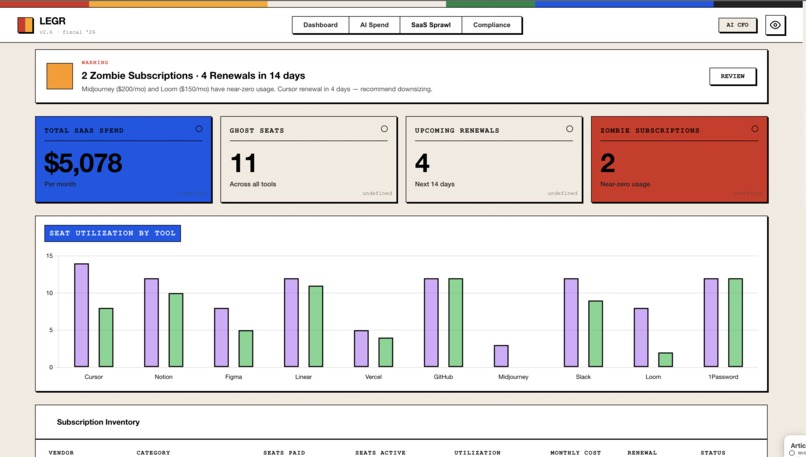Viewport: 806px width, 457px height.
Task: Click the Notion axis label
Action: [x=163, y=377]
